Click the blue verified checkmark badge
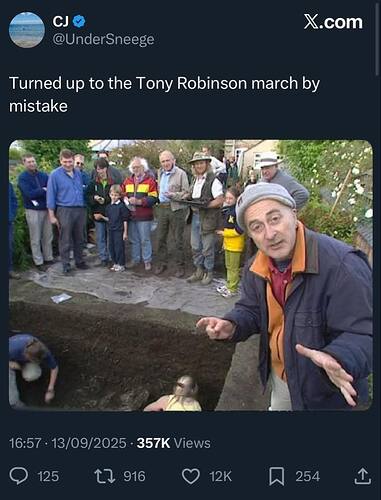Image resolution: width=381 pixels, height=500 pixels. point(79,22)
